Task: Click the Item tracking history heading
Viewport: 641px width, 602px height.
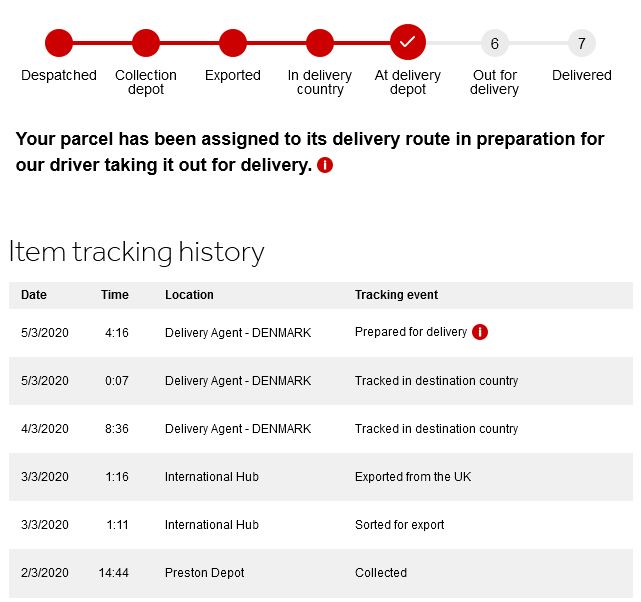Action: [x=137, y=252]
